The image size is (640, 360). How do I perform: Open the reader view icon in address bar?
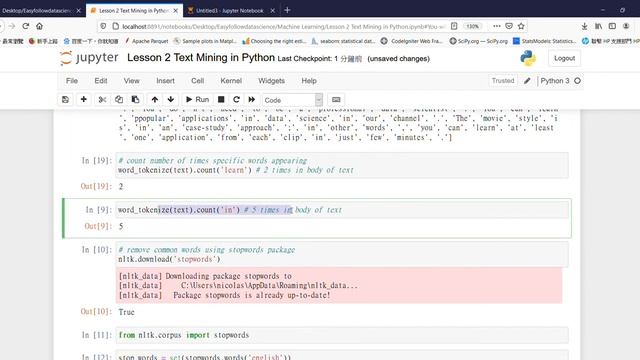coord(454,26)
